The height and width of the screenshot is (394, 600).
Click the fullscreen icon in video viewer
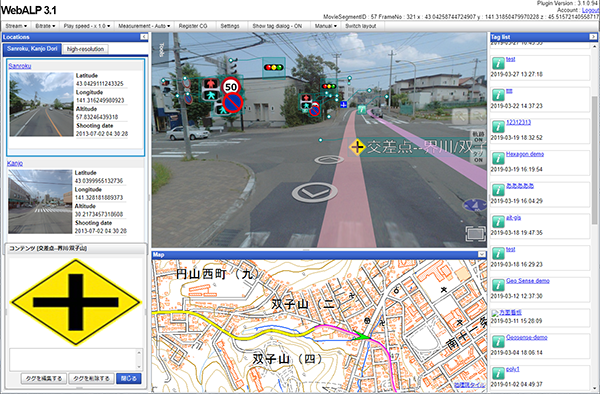pos(475,234)
